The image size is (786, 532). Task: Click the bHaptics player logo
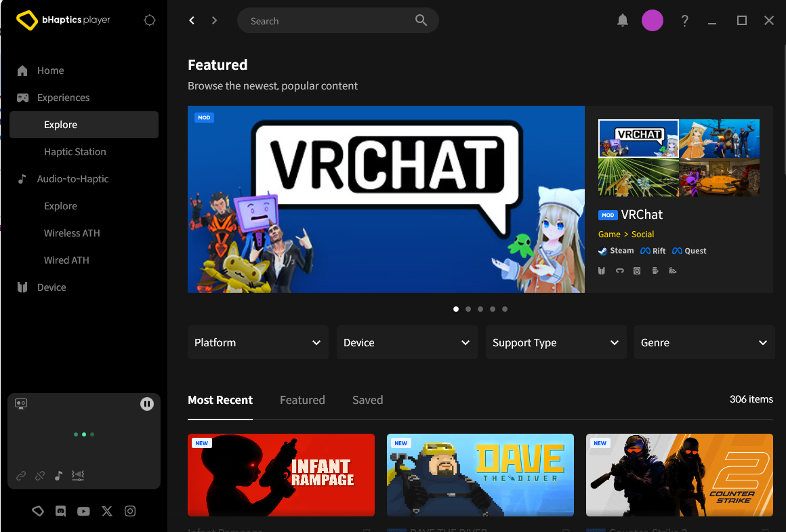pyautogui.click(x=63, y=20)
